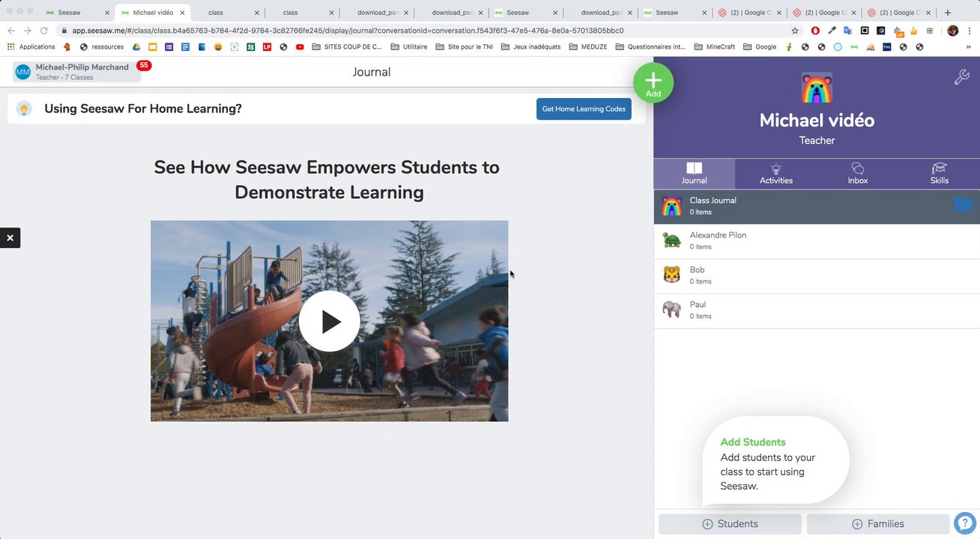980x539 pixels.
Task: Click the lightbulb home learning icon
Action: click(x=24, y=109)
